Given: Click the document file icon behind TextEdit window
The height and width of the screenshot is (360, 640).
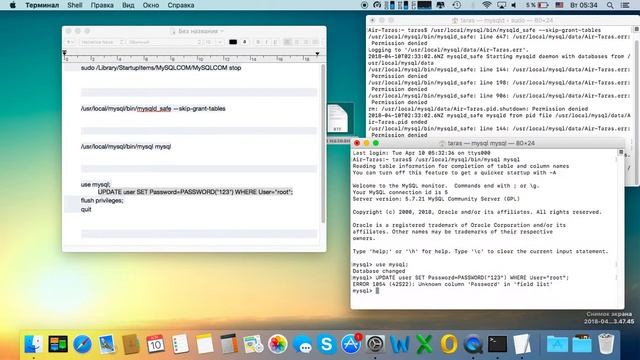Looking at the screenshot, I should (338, 118).
